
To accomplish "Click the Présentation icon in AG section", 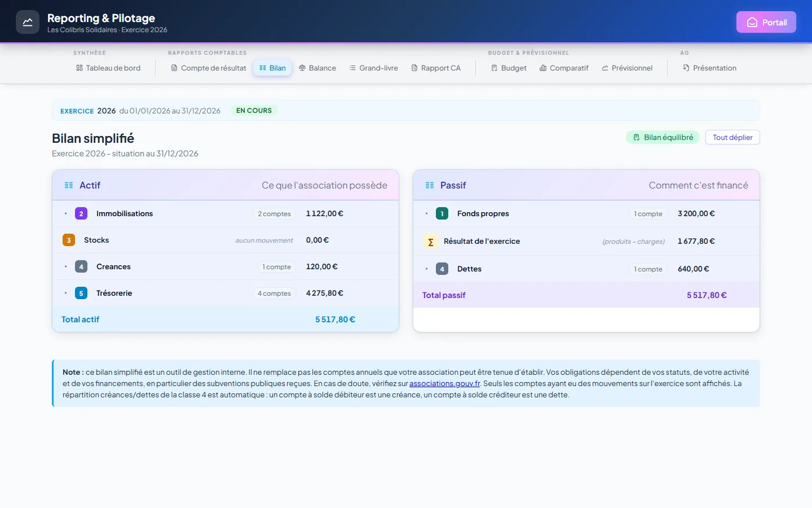I will [x=686, y=68].
